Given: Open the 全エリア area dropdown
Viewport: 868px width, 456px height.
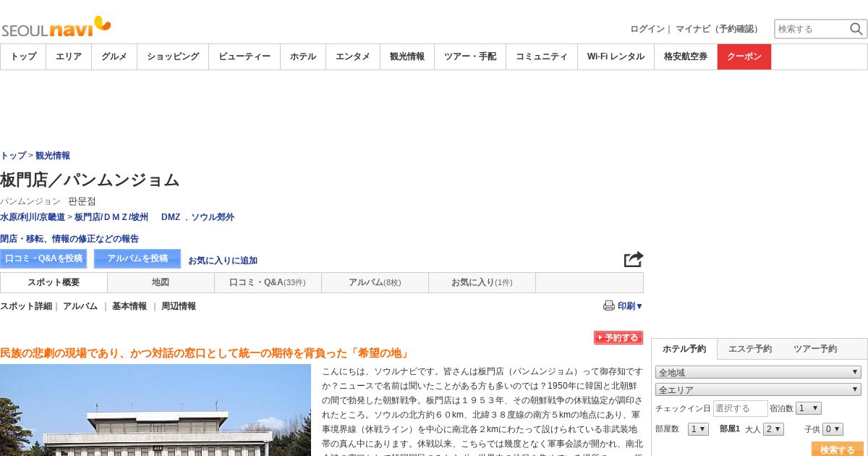Looking at the screenshot, I should (x=758, y=389).
